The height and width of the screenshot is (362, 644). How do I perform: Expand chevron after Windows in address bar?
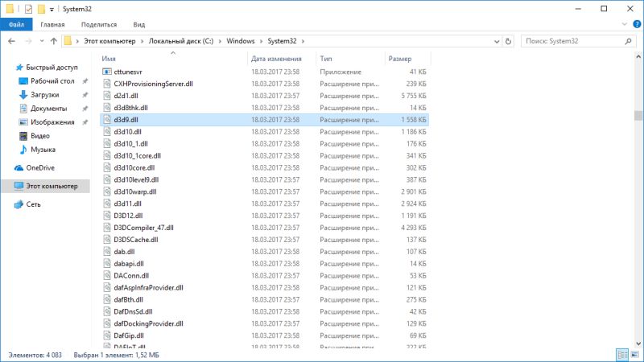coord(261,41)
